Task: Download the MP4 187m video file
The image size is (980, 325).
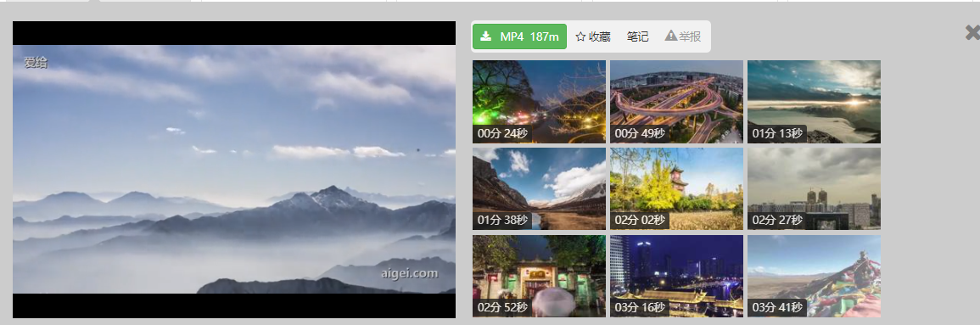Action: point(519,36)
